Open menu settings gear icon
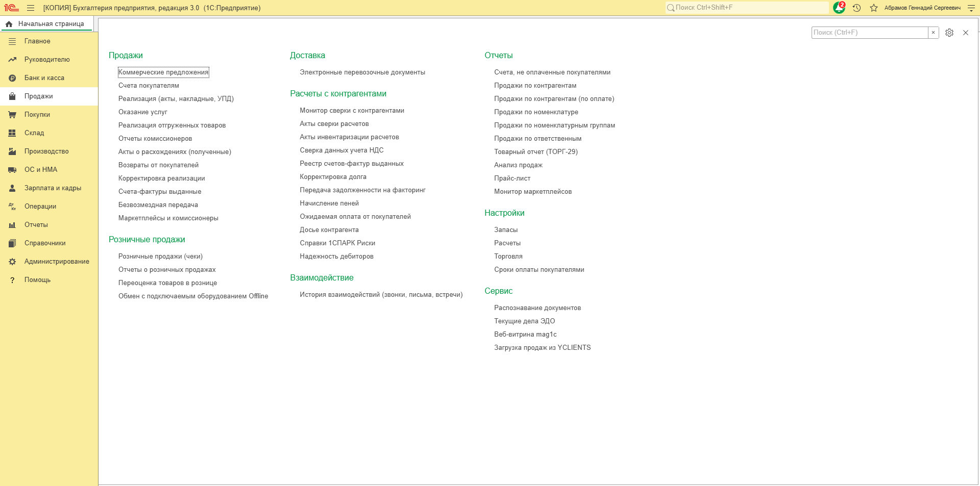 (x=949, y=33)
